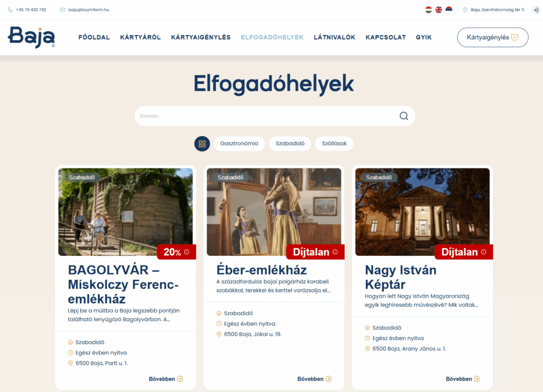
Task: Click arrow icon next to Nagy István Bővebben
Action: 477,379
